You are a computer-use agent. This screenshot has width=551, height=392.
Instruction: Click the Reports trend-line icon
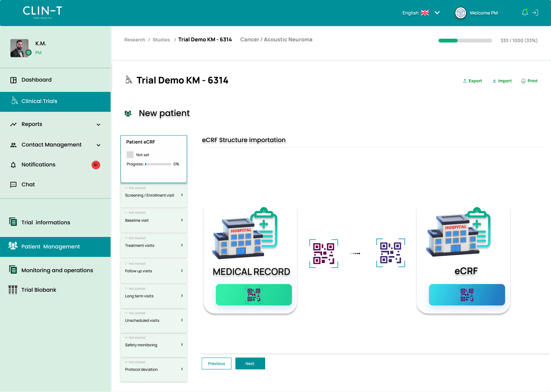tap(13, 124)
